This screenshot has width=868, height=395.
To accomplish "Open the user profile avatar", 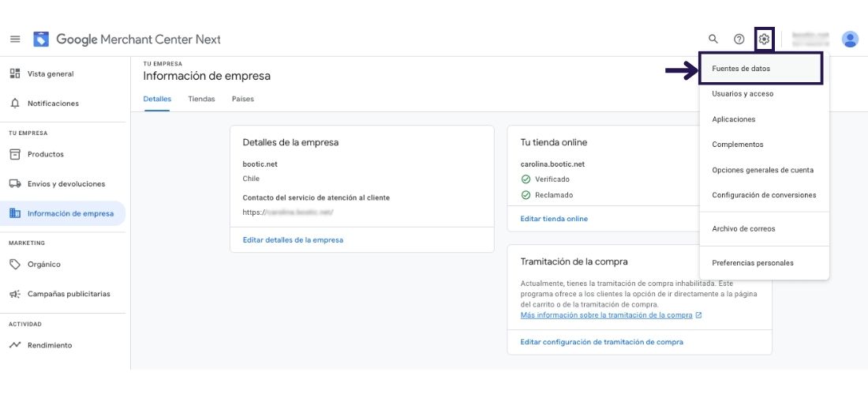I will 850,39.
